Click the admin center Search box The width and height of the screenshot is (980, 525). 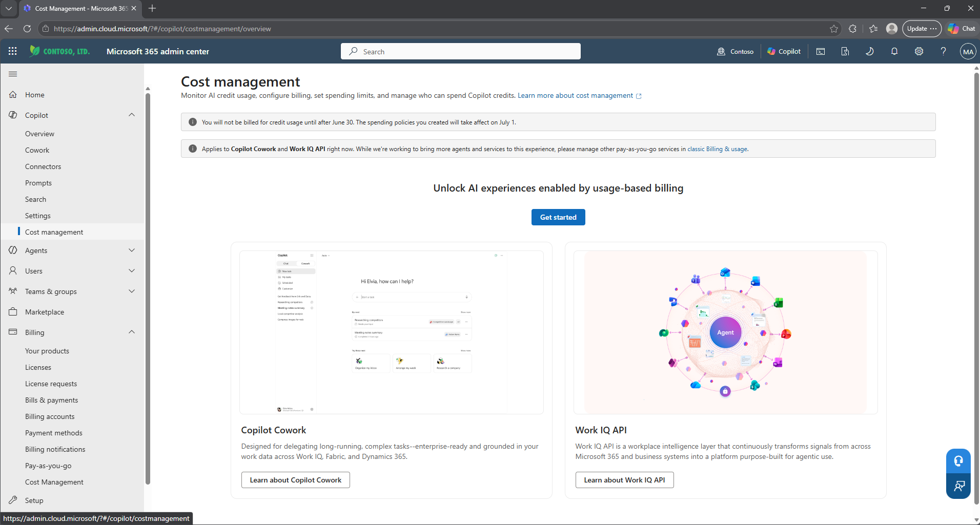tap(461, 51)
